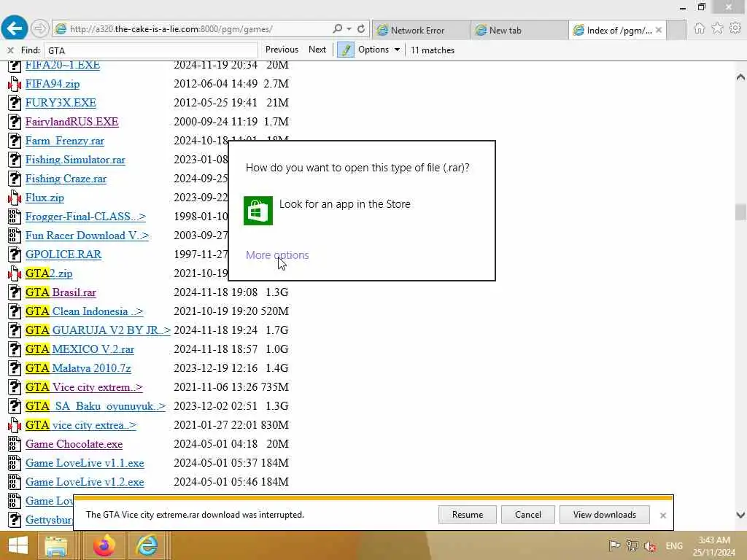The height and width of the screenshot is (560, 747).
Task: Click the binary icon beside Game LoveLive v1.1.exe
Action: pos(15,463)
